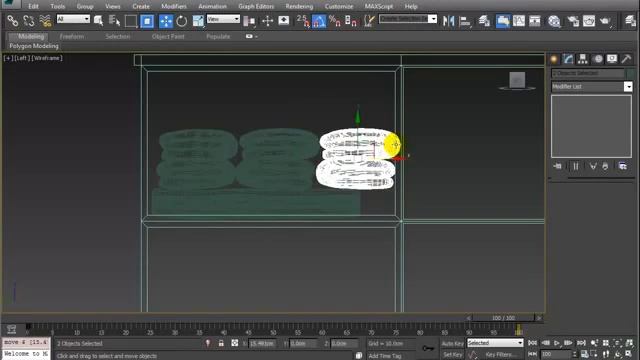Viewport: 640px width, 360px height.
Task: Click Edit Named Selection Sets icon
Action: (369, 21)
